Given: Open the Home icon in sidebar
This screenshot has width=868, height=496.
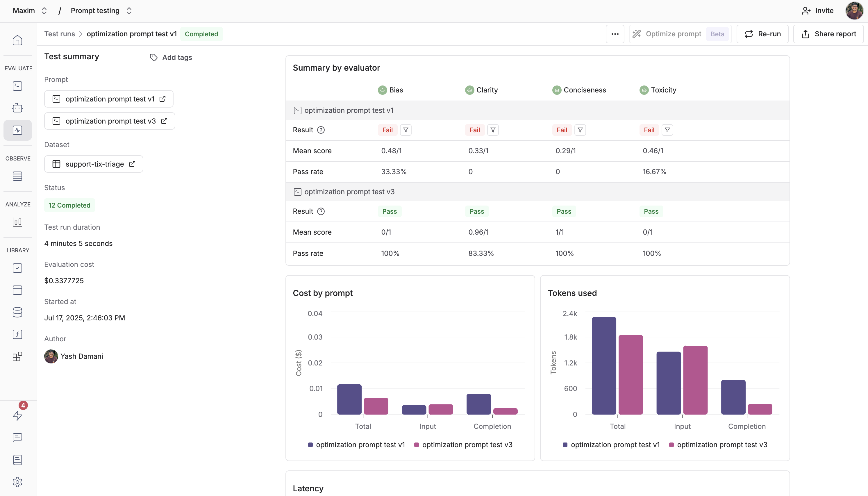Looking at the screenshot, I should point(17,40).
